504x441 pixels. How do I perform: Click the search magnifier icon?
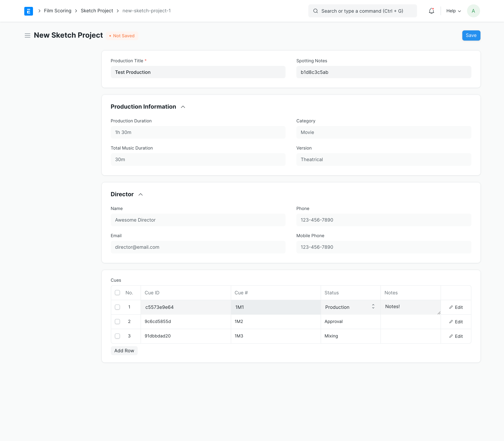(315, 11)
